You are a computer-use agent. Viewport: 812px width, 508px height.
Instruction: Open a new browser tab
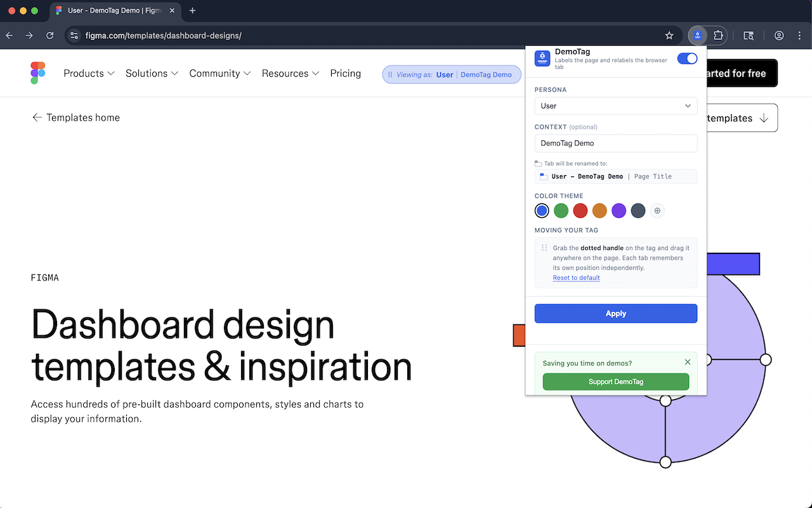click(x=192, y=11)
